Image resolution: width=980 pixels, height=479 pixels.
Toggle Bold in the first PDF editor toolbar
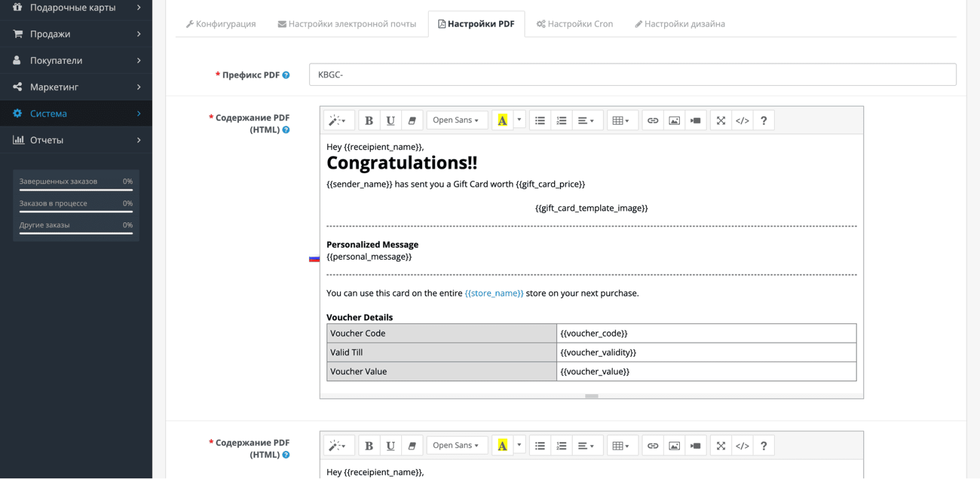pyautogui.click(x=369, y=121)
